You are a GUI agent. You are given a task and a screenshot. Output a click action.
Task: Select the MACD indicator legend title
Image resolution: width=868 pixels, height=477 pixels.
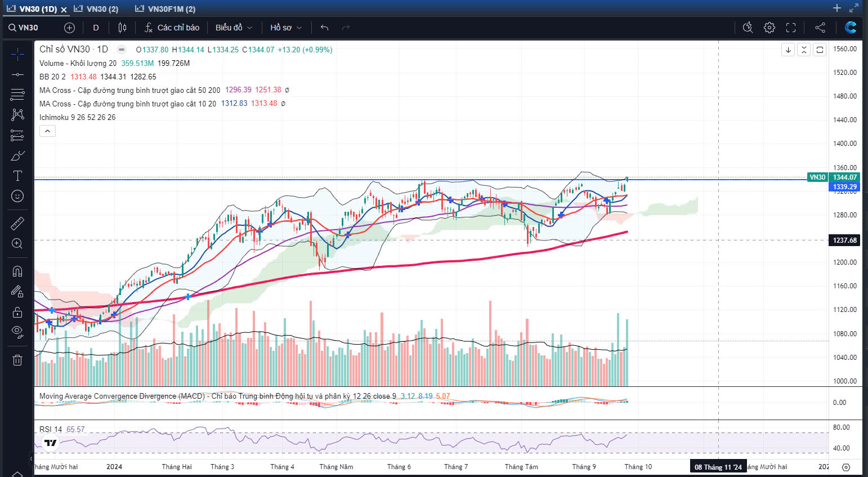click(217, 396)
